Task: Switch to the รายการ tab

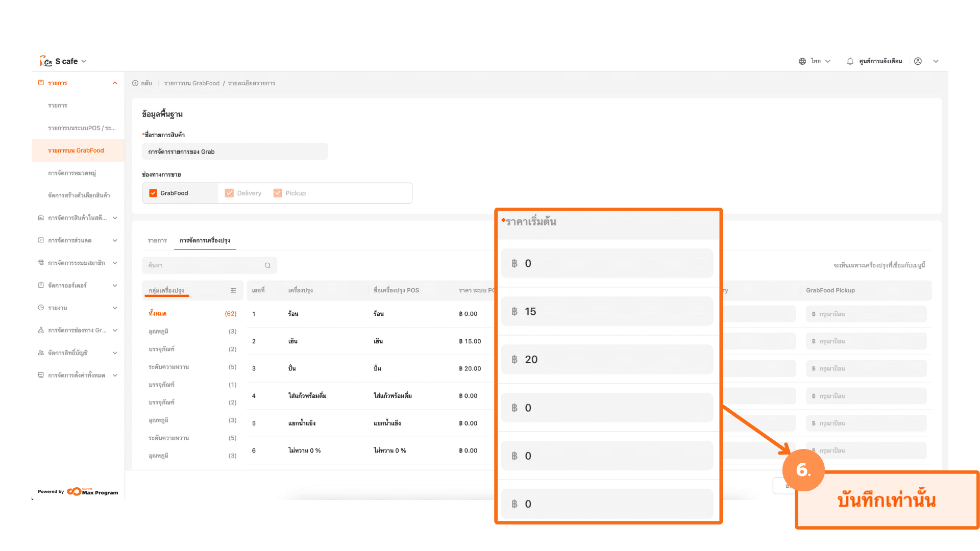Action: pyautogui.click(x=157, y=240)
